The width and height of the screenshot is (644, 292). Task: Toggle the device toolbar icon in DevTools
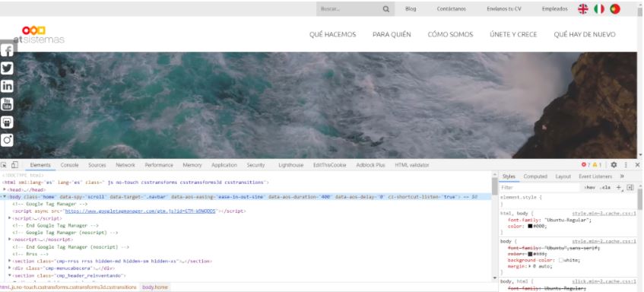click(14, 165)
